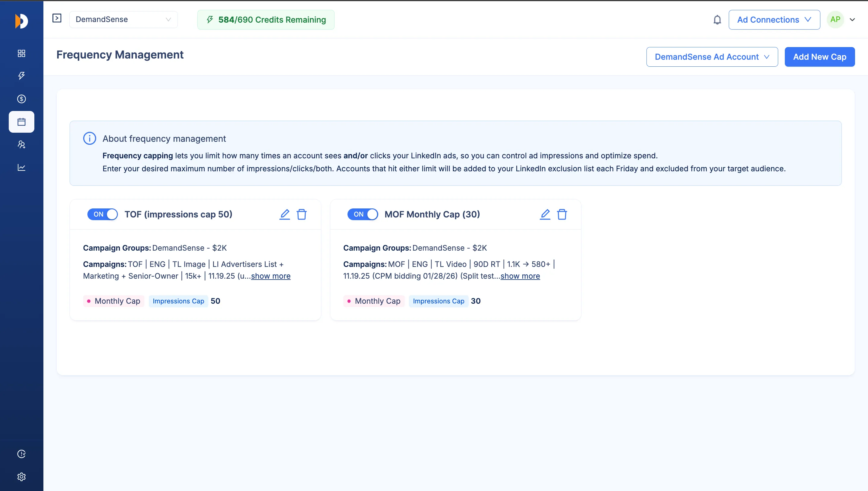Screen dimensions: 868x491
Task: Open the dashboard grid icon in sidebar
Action: 21,53
